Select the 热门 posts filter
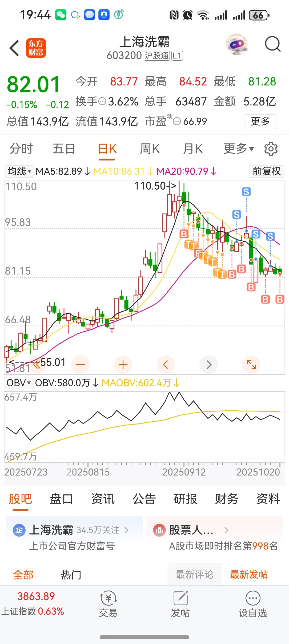The width and height of the screenshot is (289, 644). pyautogui.click(x=71, y=575)
